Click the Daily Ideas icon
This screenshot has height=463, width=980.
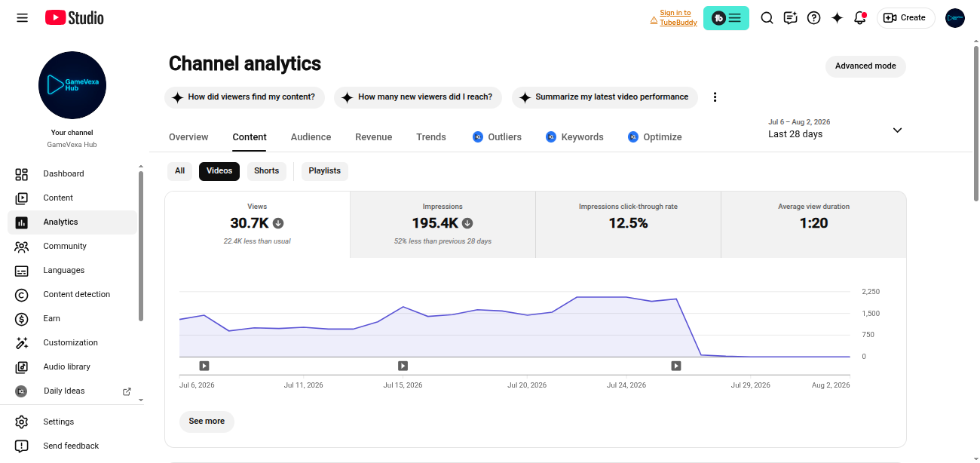click(x=22, y=391)
